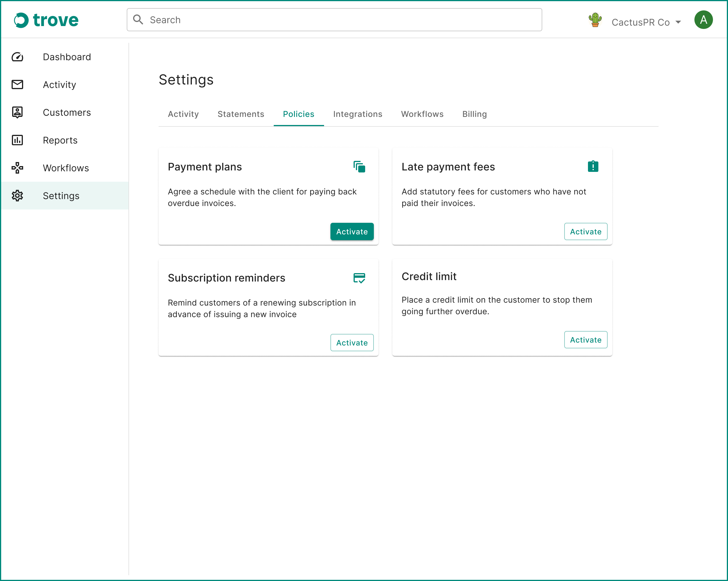Select the Dashboard speedometer icon
The image size is (728, 581).
17,57
